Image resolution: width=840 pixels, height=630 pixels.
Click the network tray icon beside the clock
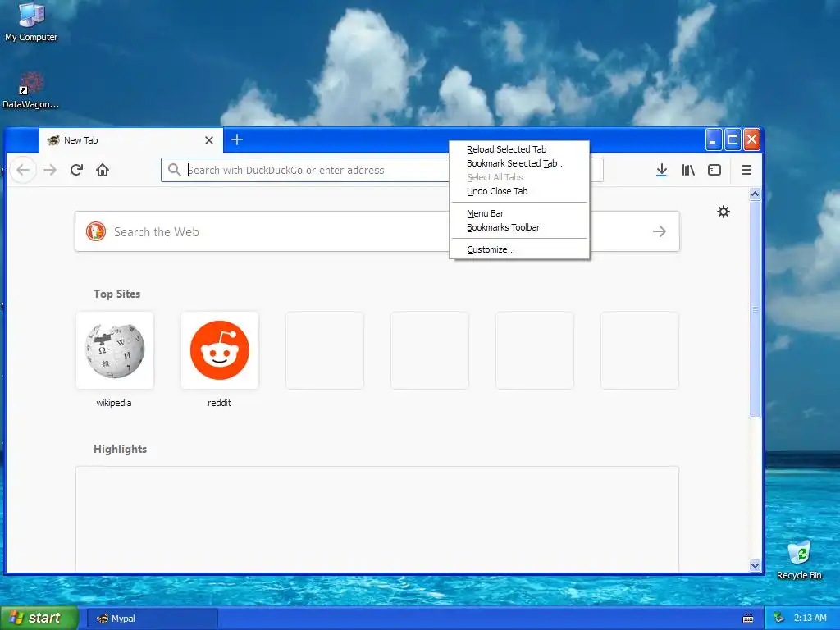pyautogui.click(x=779, y=619)
